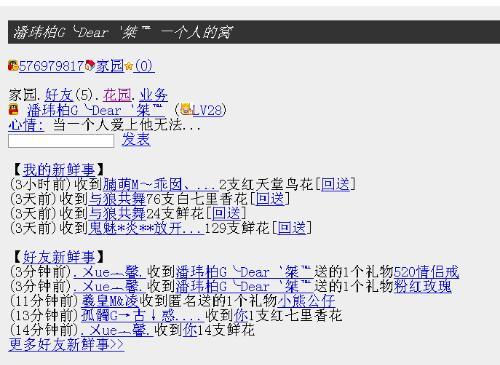Open 与狼共舞 link in 24支鲜花 row
The height and width of the screenshot is (365, 500).
pyautogui.click(x=117, y=214)
